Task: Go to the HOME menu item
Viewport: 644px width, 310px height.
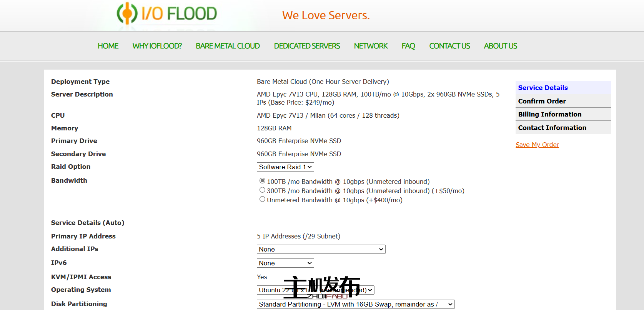Action: coord(108,46)
